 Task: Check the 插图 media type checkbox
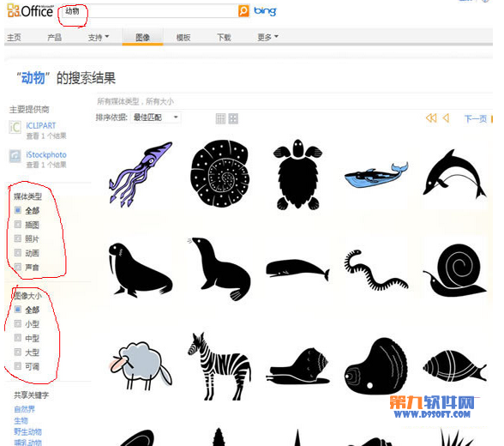click(x=18, y=225)
